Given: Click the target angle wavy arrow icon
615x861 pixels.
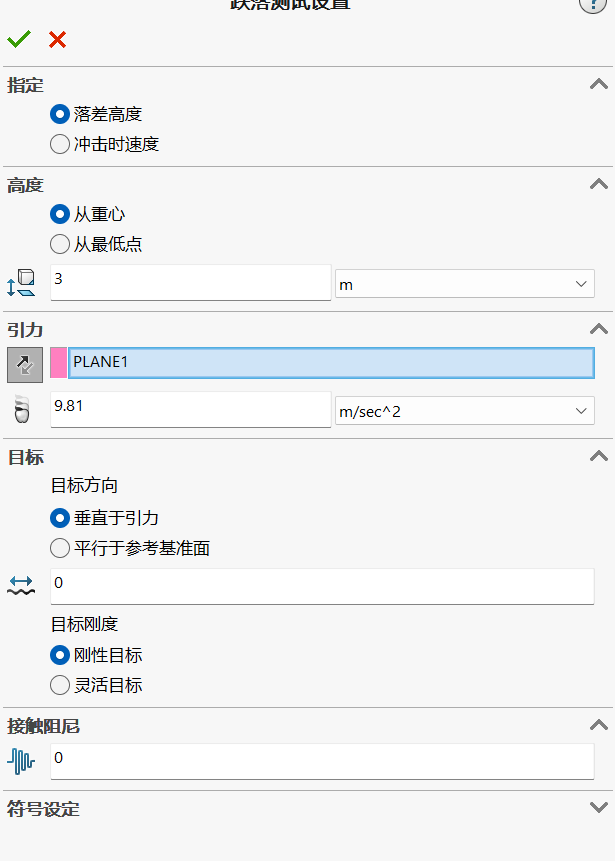Looking at the screenshot, I should coord(21,586).
